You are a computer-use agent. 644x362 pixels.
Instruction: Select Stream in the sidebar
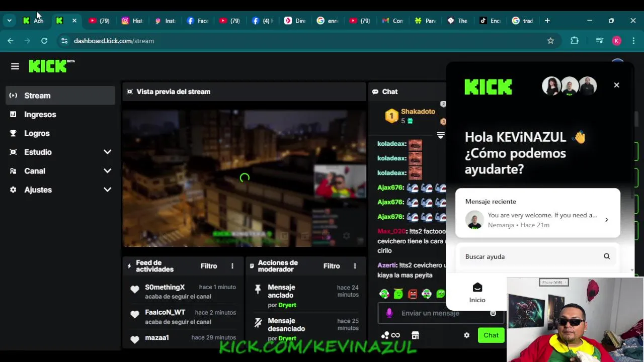[60, 96]
